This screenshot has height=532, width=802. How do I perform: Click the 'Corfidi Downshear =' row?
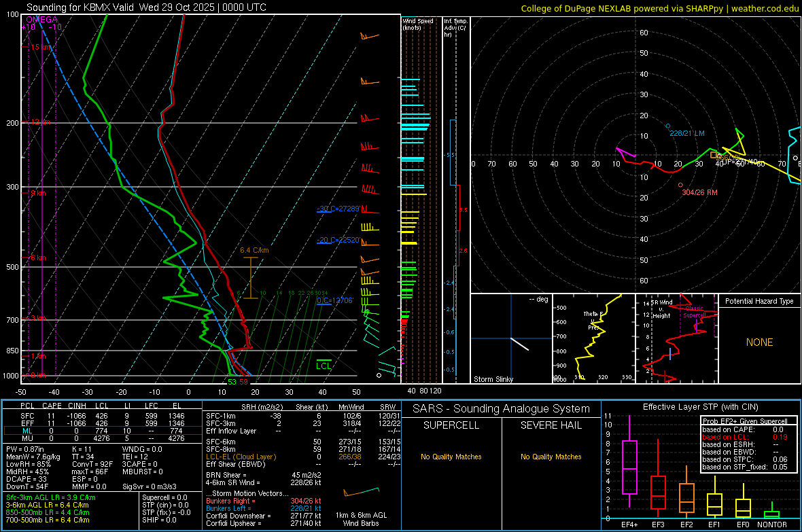(x=264, y=516)
